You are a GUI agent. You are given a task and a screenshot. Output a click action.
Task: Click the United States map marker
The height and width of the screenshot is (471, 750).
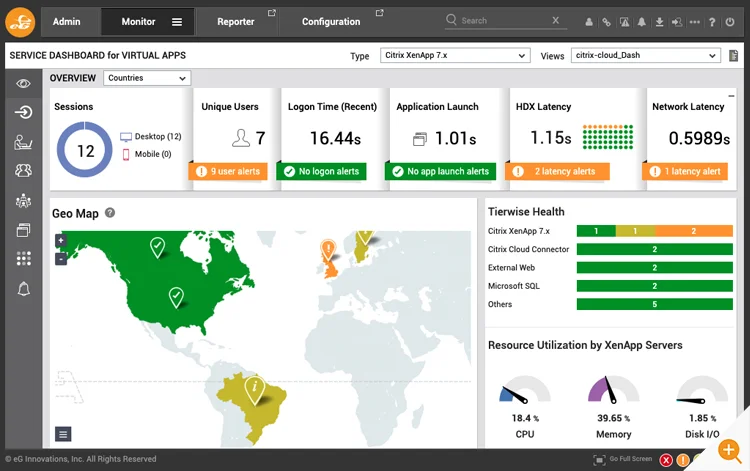176,297
